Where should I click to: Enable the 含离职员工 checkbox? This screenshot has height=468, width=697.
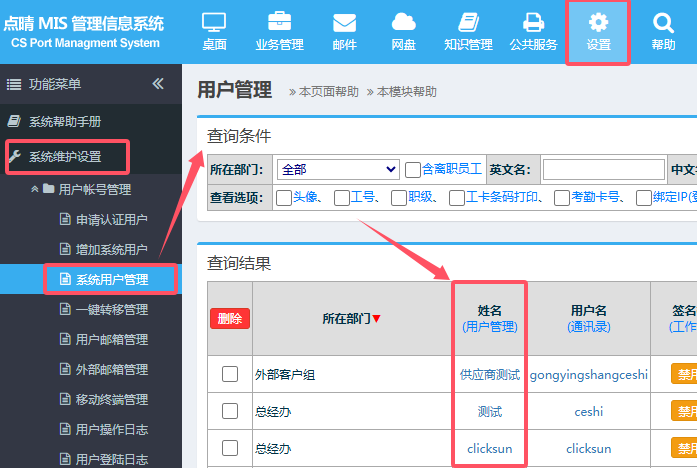click(413, 169)
